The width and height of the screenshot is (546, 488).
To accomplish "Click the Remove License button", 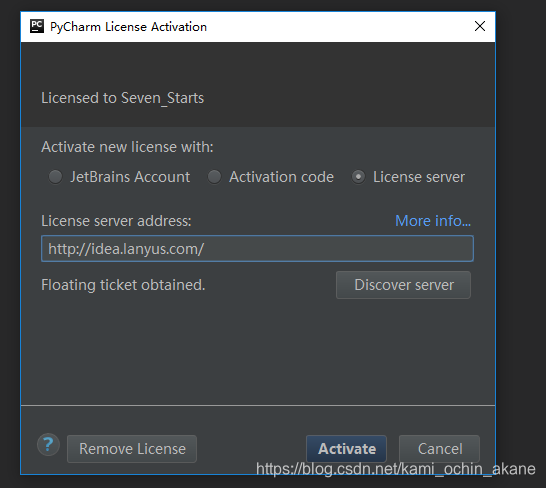I will (132, 449).
